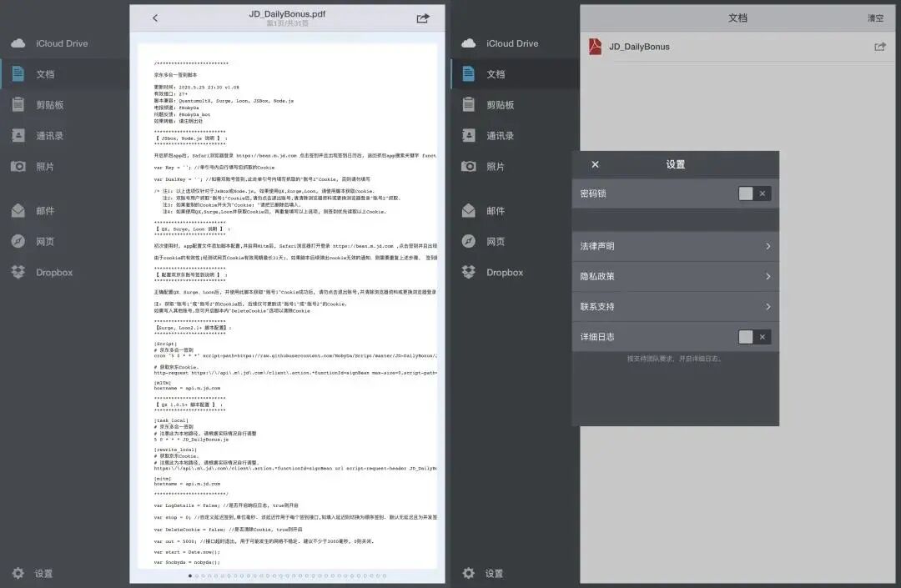This screenshot has width=901, height=588.
Task: Open 照片 in the left sidebar
Action: pos(64,167)
